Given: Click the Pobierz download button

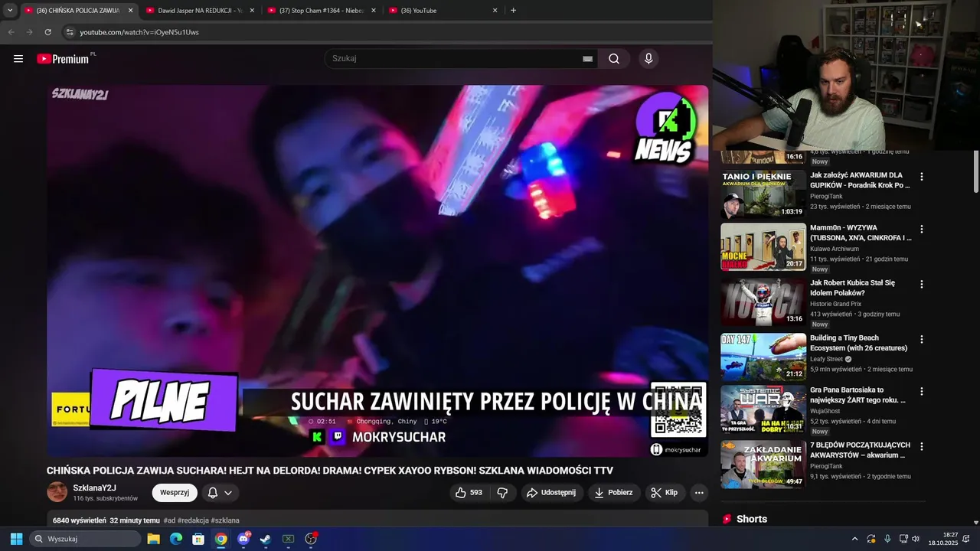Looking at the screenshot, I should [614, 493].
